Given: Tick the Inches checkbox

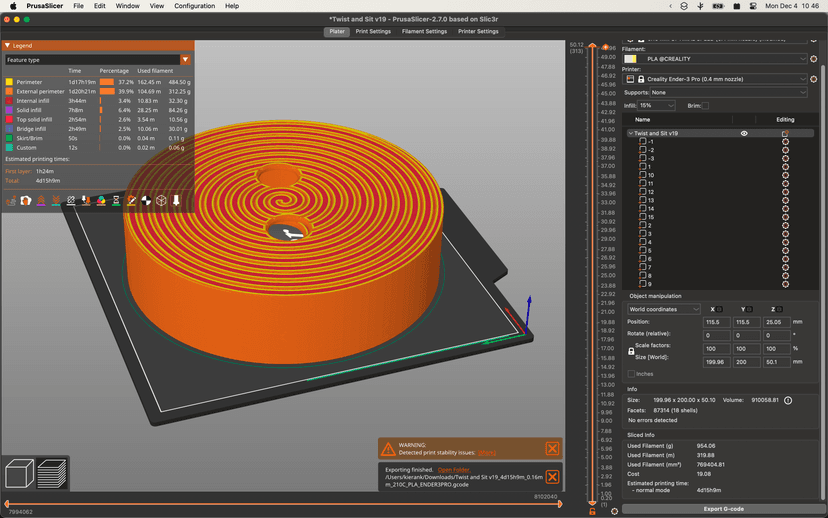Looking at the screenshot, I should pyautogui.click(x=631, y=374).
